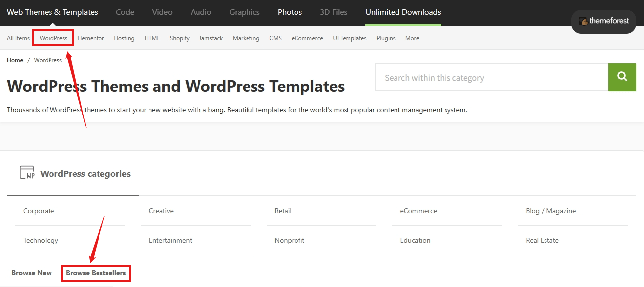Switch to the Code marketplace tab
The image size is (644, 287).
(125, 12)
